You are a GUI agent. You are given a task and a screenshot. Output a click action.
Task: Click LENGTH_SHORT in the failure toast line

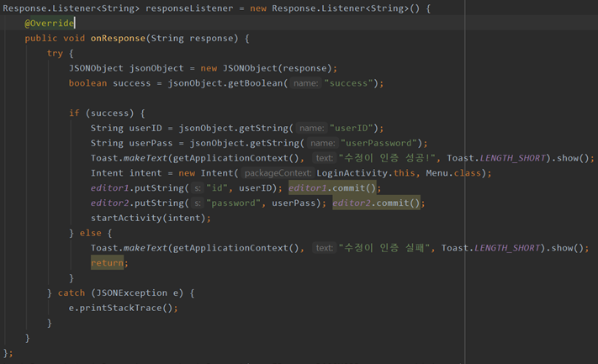[x=507, y=248]
